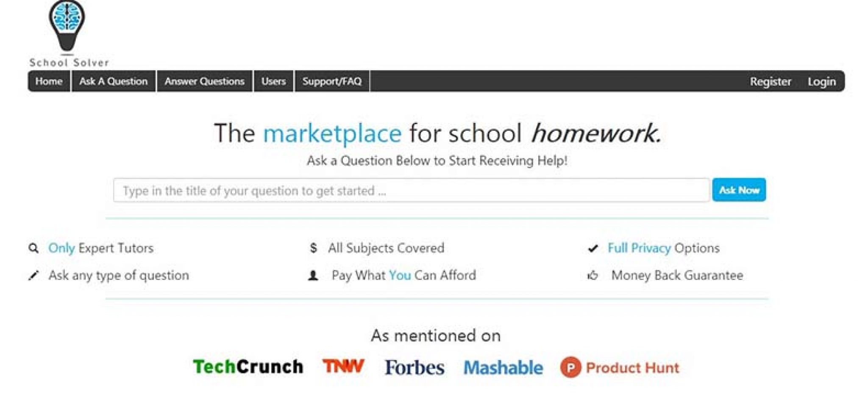Click the pencil icon beside Ask any type

click(x=33, y=276)
